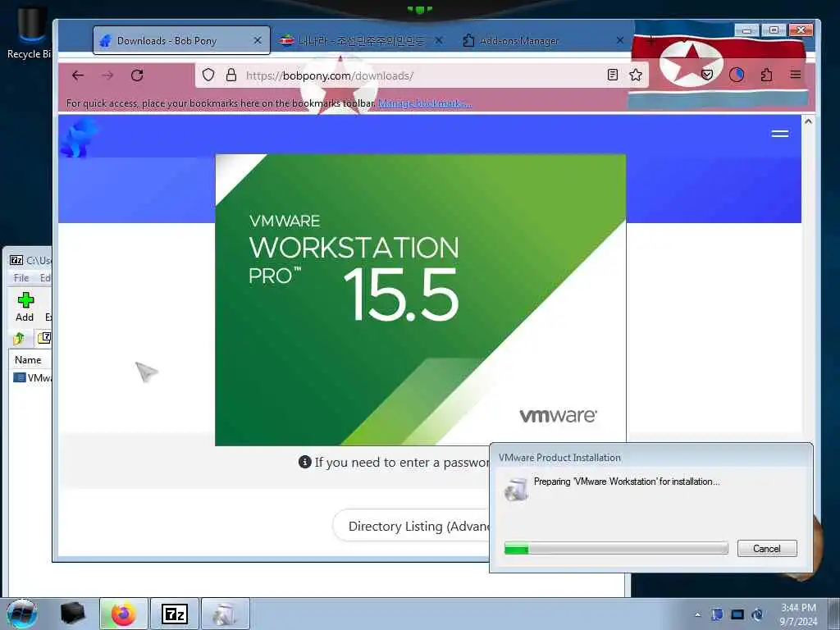Switch to the Korean-titled tab
Viewport: 840px width, 630px height.
[362, 41]
